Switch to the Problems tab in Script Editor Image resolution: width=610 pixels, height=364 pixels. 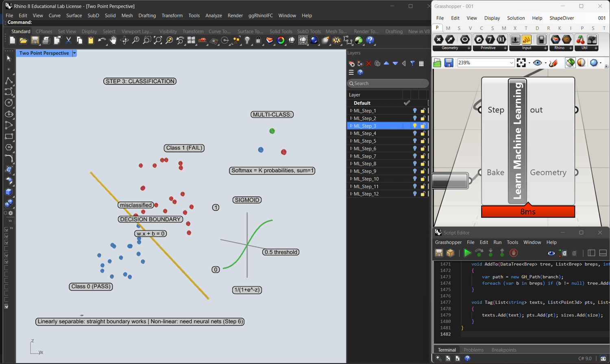tap(473, 350)
